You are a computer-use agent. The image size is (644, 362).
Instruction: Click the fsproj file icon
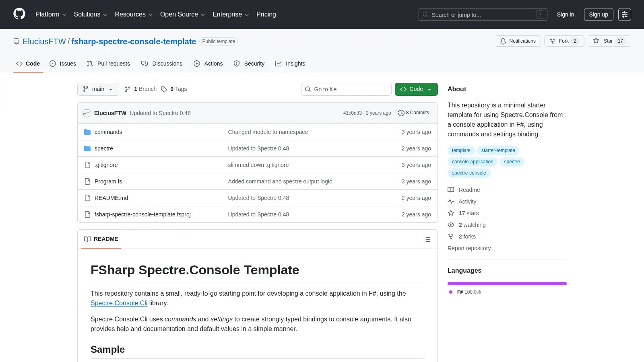87,214
